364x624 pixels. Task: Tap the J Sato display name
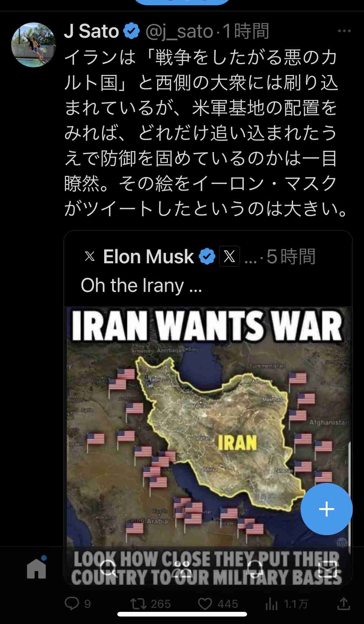pyautogui.click(x=91, y=31)
